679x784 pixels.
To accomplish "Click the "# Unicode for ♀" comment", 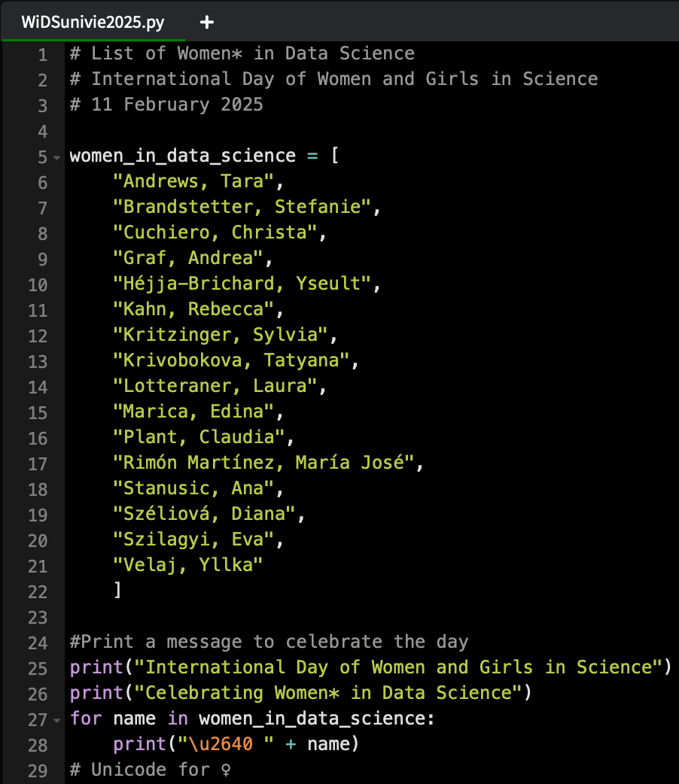I will 150,770.
